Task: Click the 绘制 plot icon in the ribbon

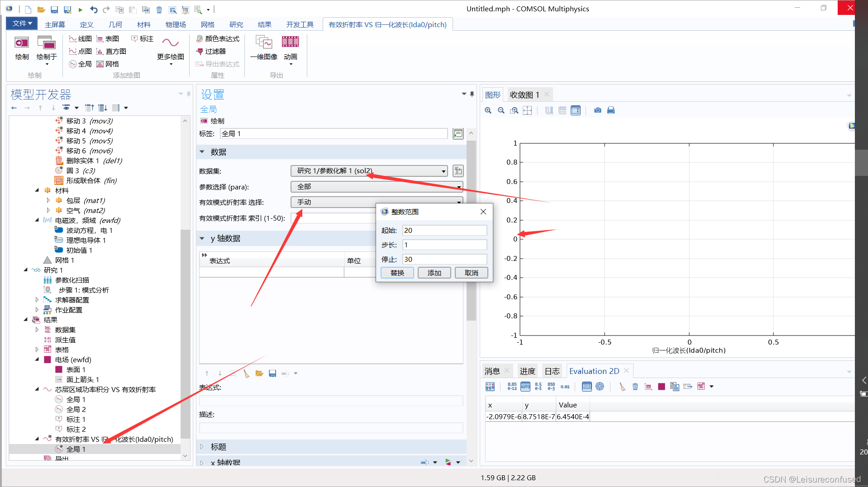Action: pos(22,48)
